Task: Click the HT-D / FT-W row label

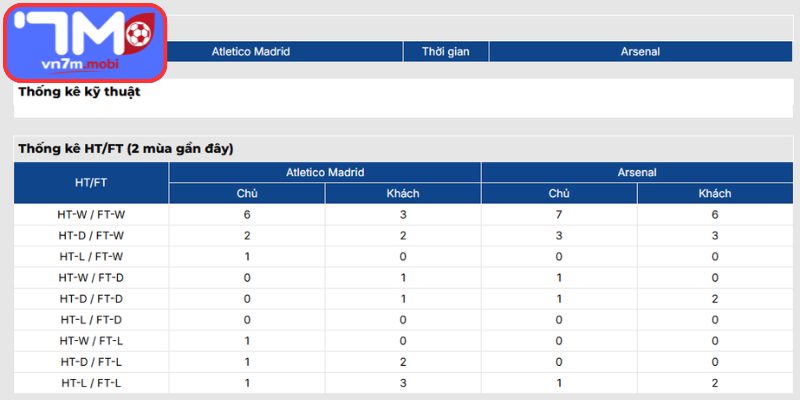Action: tap(91, 236)
